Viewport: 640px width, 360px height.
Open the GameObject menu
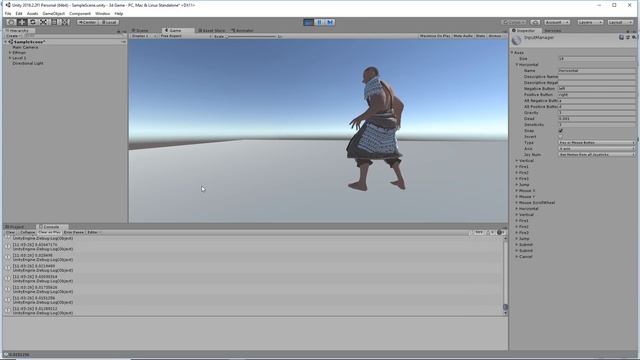click(x=53, y=13)
